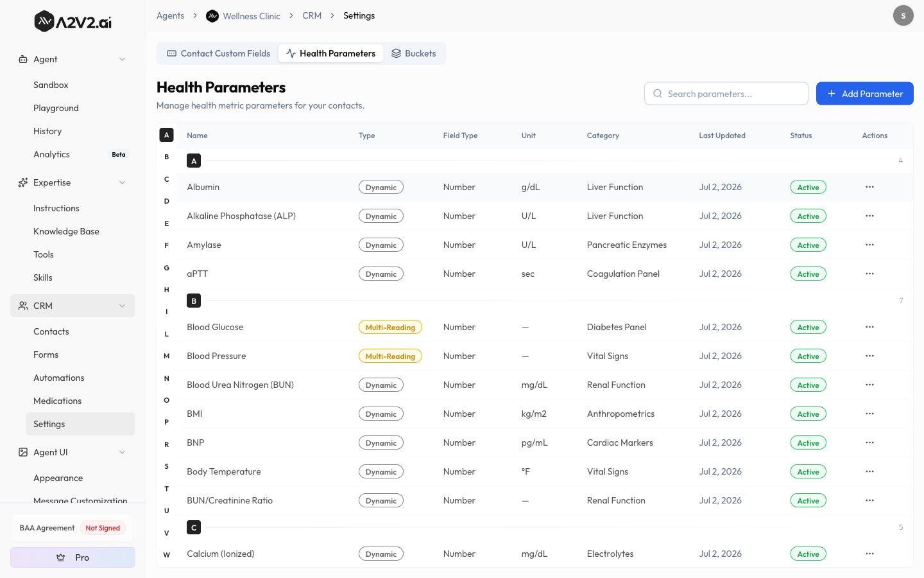Image resolution: width=924 pixels, height=578 pixels.
Task: Click the CRM people icon
Action: [x=23, y=306]
